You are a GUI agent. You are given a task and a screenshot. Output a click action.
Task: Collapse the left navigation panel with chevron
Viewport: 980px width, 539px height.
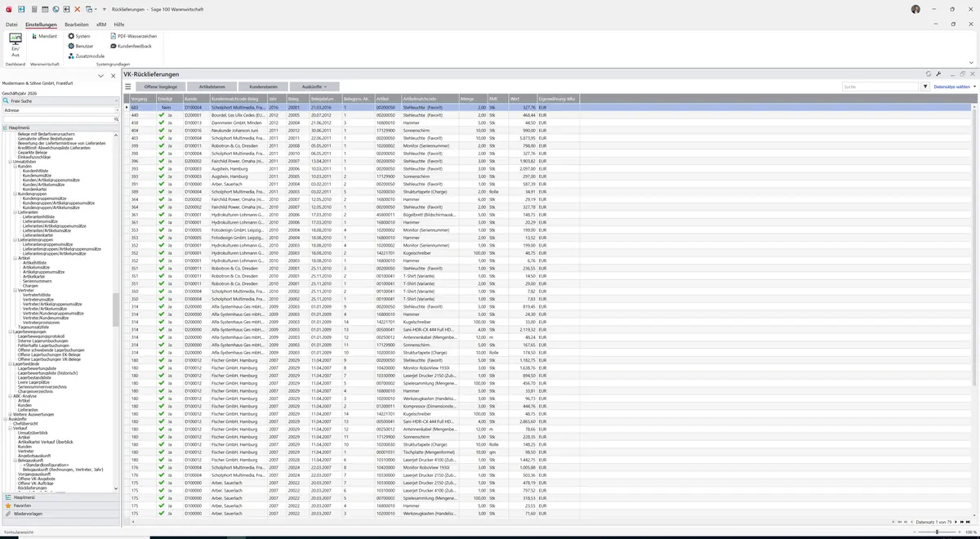click(x=100, y=75)
